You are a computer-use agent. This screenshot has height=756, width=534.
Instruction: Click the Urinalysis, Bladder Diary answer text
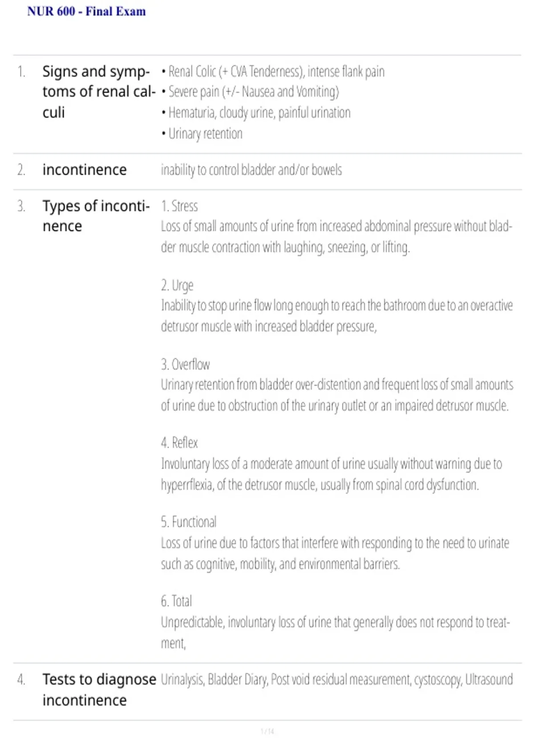[x=337, y=680]
